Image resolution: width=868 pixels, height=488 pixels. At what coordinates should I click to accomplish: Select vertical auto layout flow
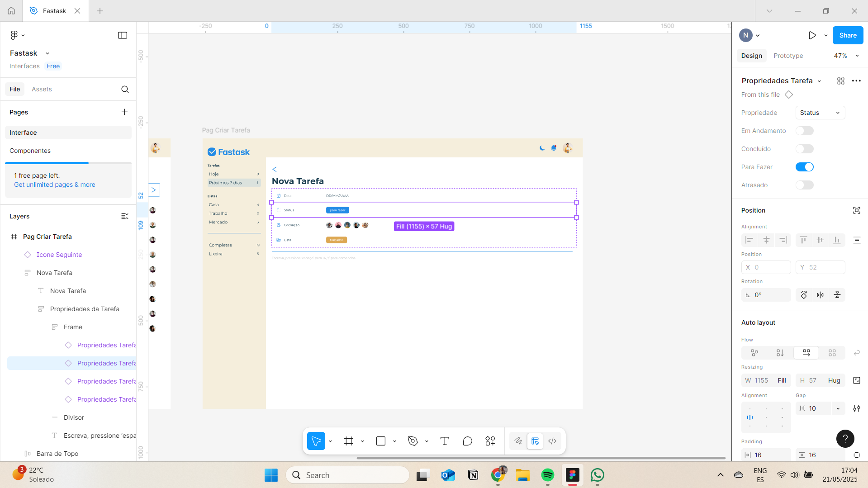(x=780, y=353)
